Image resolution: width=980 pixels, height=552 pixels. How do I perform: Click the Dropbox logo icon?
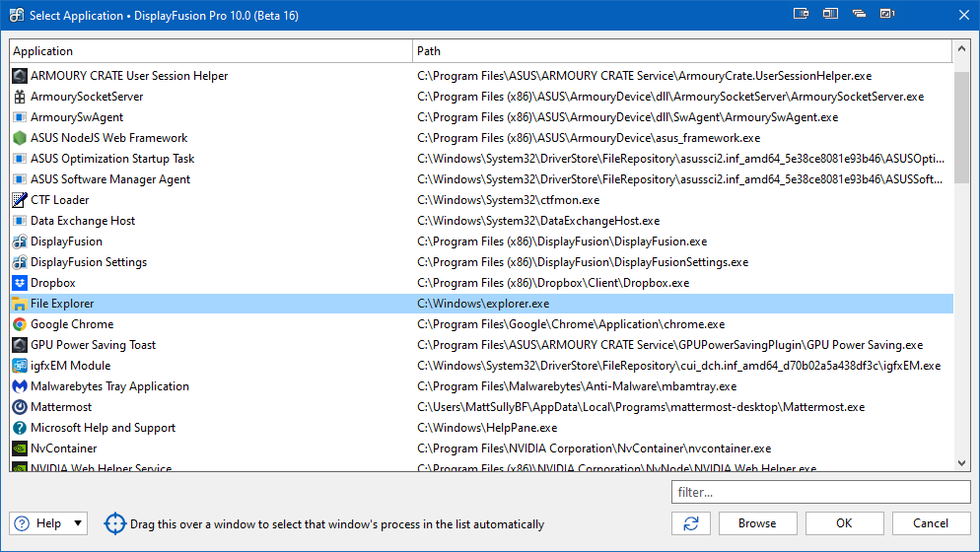[20, 283]
